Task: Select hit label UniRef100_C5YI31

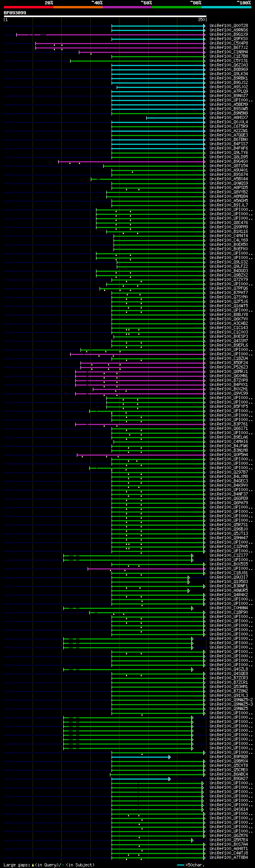Action: click(x=229, y=60)
